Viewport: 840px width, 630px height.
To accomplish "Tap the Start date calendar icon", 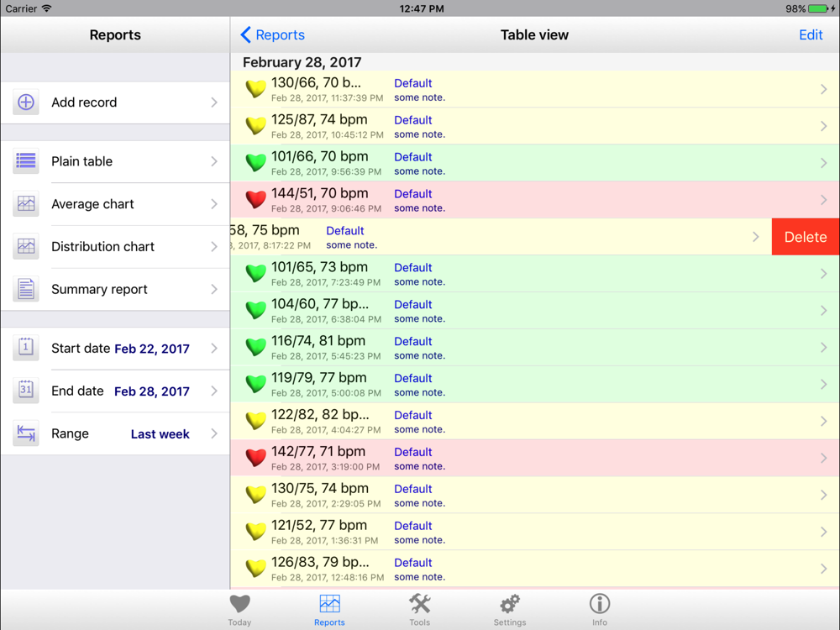I will click(x=26, y=348).
